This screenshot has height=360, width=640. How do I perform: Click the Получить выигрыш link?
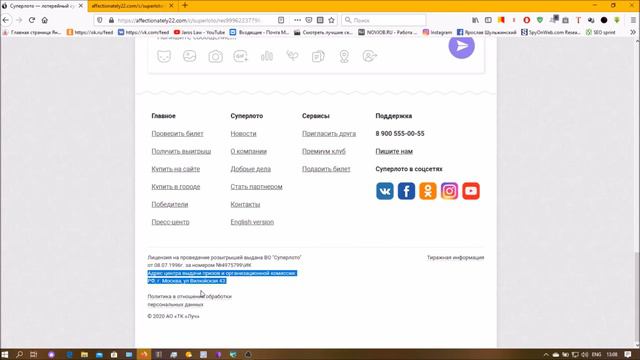tap(181, 151)
